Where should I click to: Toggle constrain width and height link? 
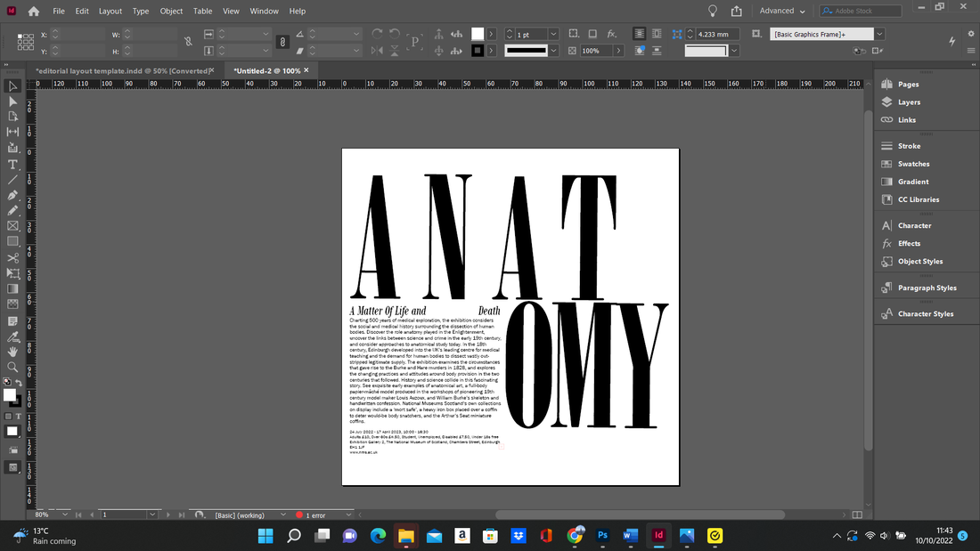coord(188,42)
